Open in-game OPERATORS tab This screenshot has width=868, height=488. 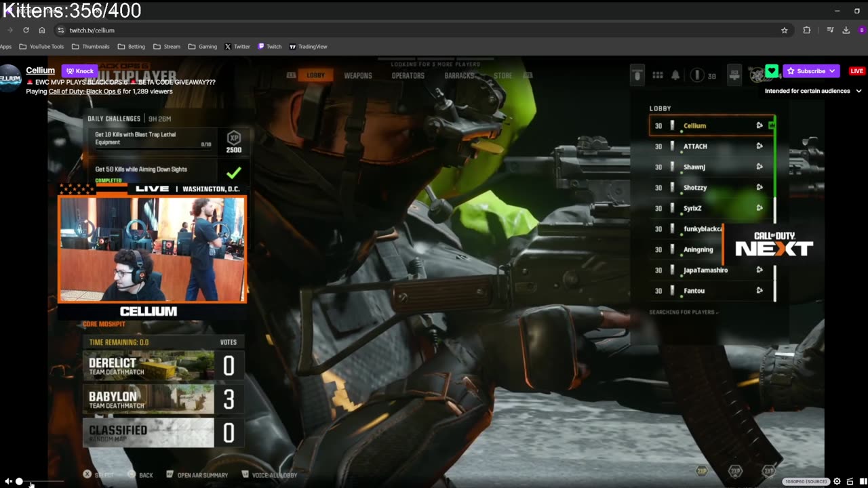pos(408,76)
